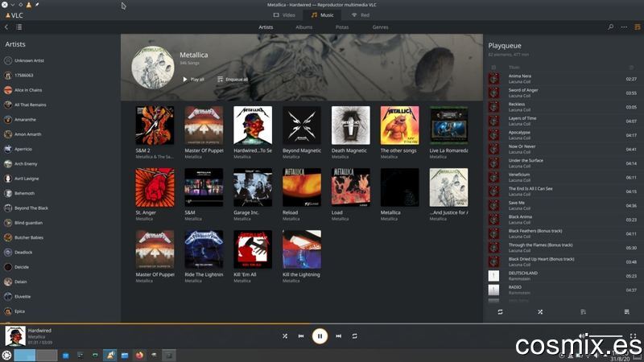Click the VLC cone taskbar icon
The width and height of the screenshot is (644, 362).
click(x=110, y=355)
